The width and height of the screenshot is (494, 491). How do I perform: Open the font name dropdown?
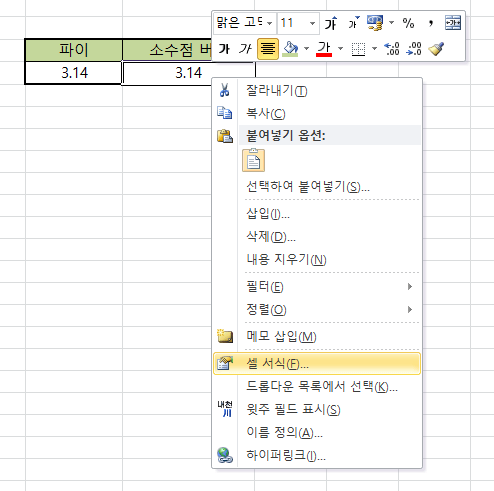(269, 23)
